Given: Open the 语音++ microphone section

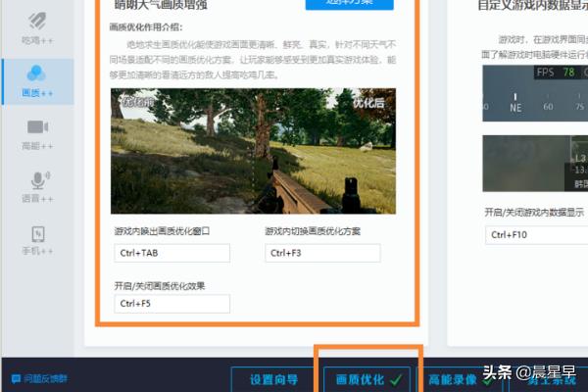Looking at the screenshot, I should pos(37,187).
